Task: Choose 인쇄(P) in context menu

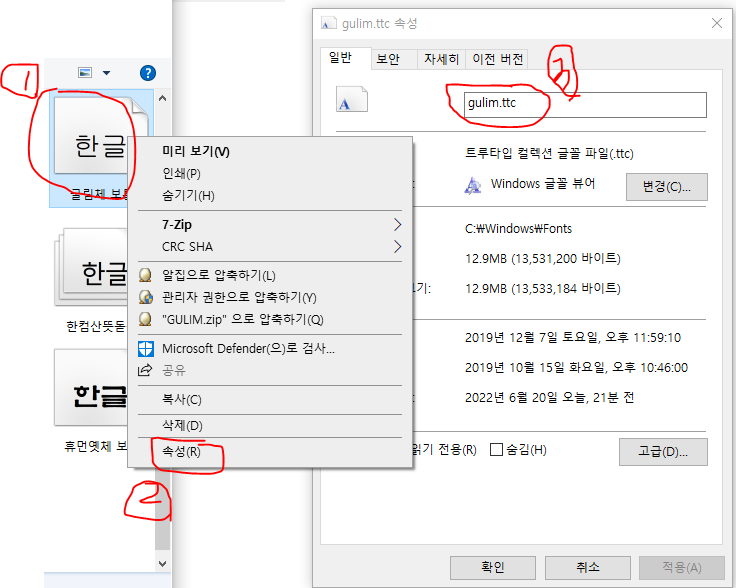Action: 270,174
